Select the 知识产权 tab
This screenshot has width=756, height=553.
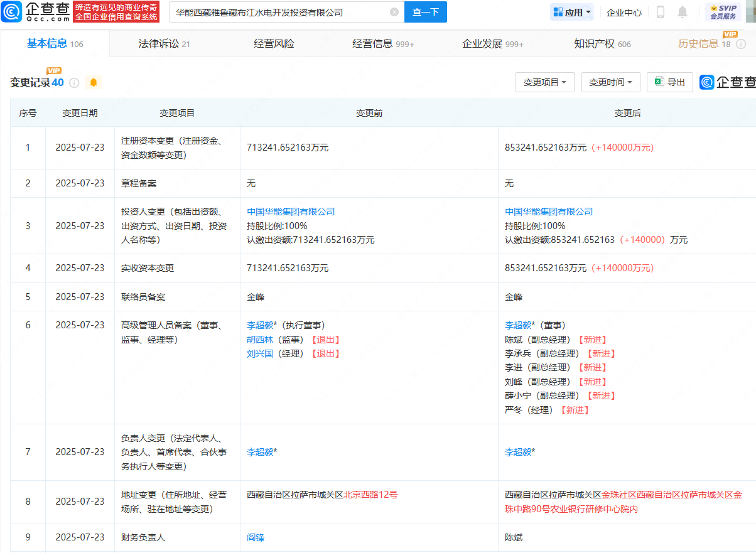tap(602, 44)
